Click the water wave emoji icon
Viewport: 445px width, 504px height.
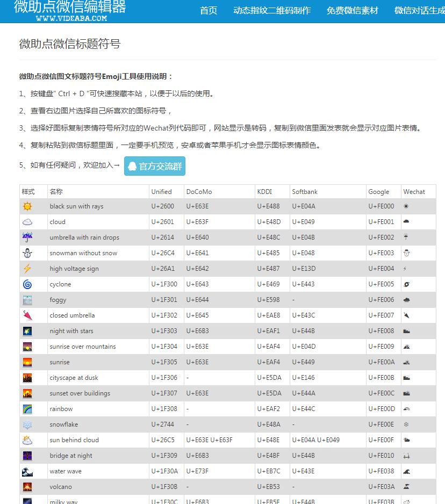tap(27, 471)
